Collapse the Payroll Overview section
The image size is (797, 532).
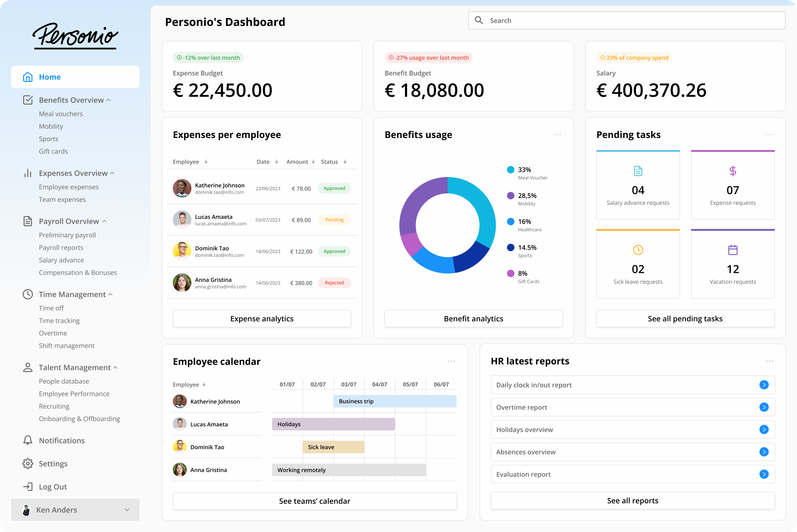[x=104, y=221]
